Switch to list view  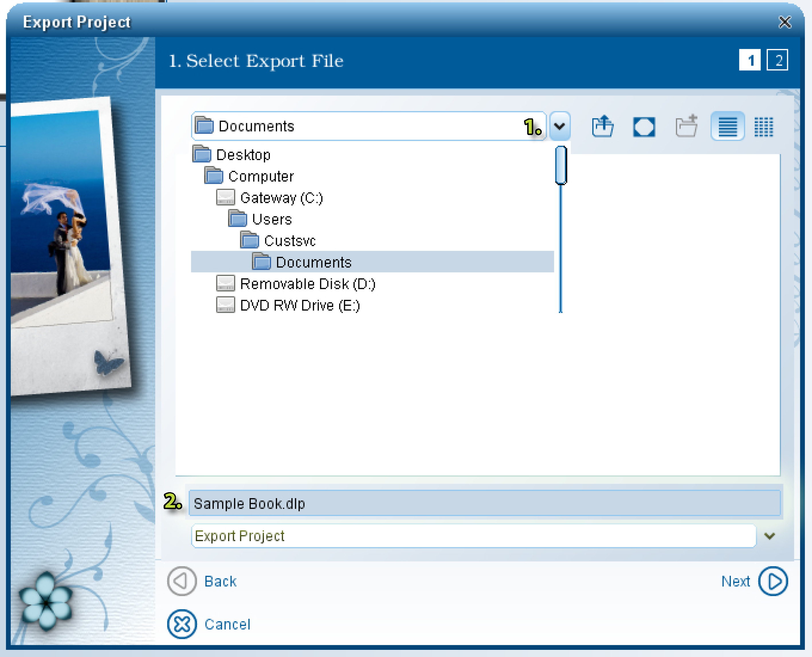[x=727, y=126]
